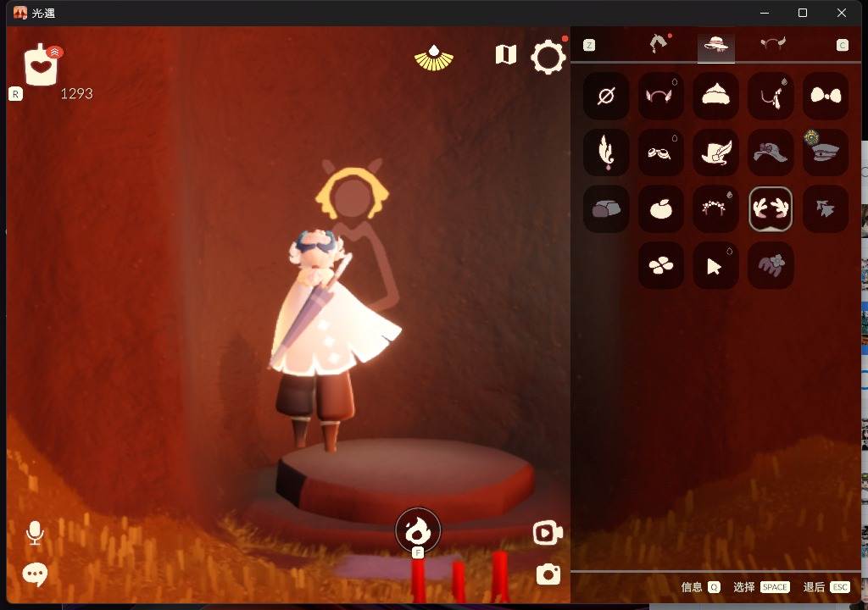Viewport: 868px width, 610px height.
Task: Open the cape wing energy fan indicator
Action: click(433, 58)
